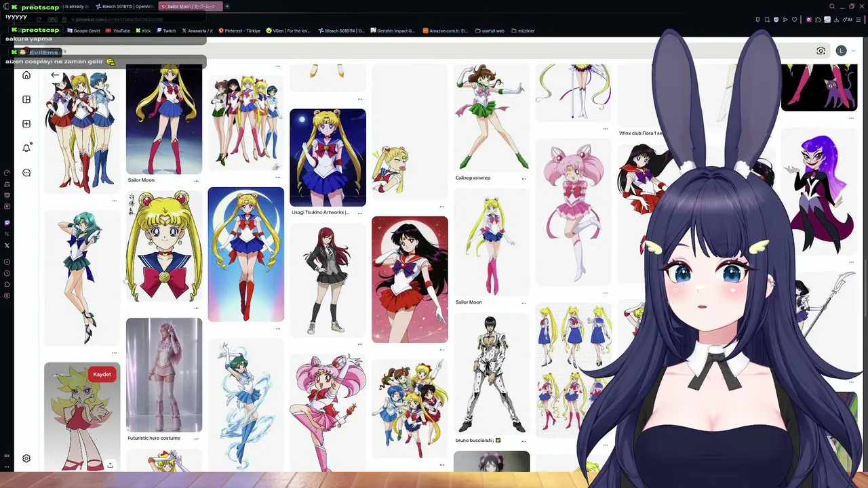Click the play/send icon in browser toolbar

[x=785, y=20]
